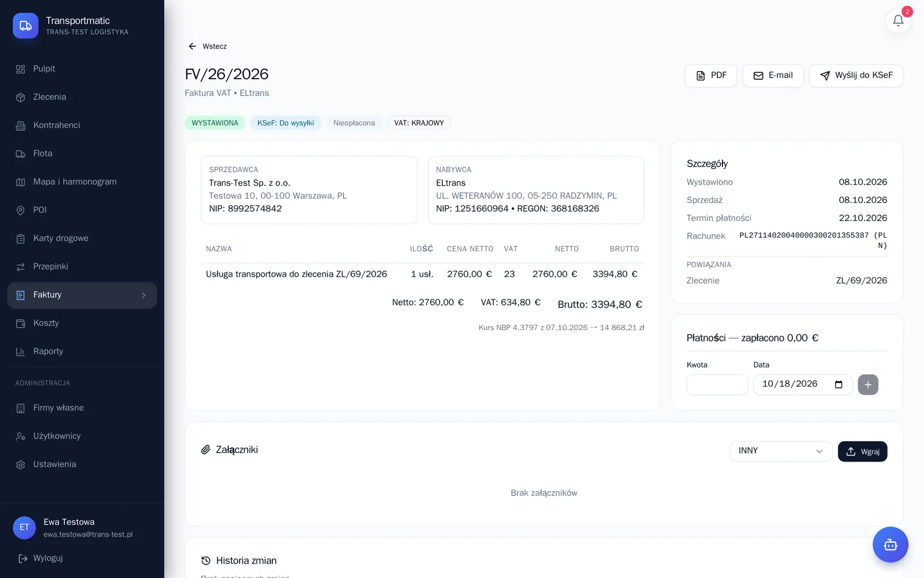Click the VAT: KRAJOWY badge
The height and width of the screenshot is (578, 924).
(x=419, y=123)
